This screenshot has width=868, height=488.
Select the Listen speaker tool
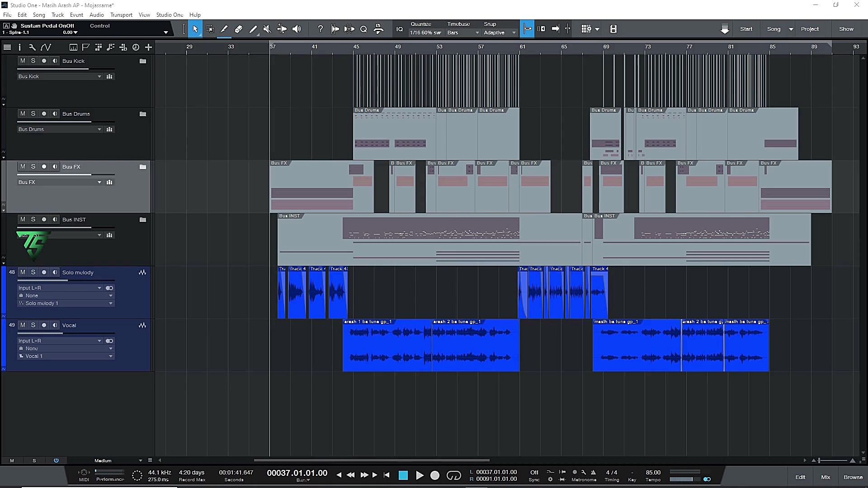tap(297, 29)
